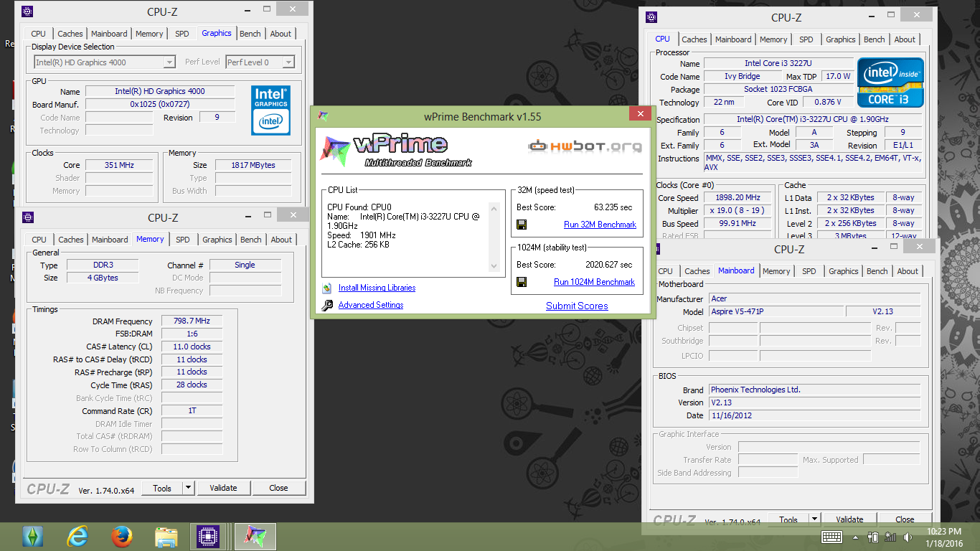The image size is (980, 551).
Task: Click the wPrime taskbar icon
Action: click(255, 537)
